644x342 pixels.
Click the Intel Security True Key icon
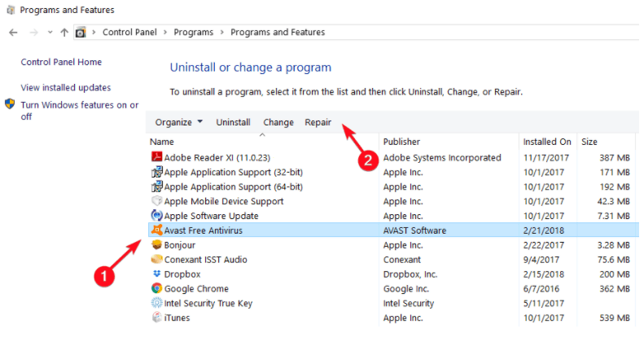click(x=156, y=303)
